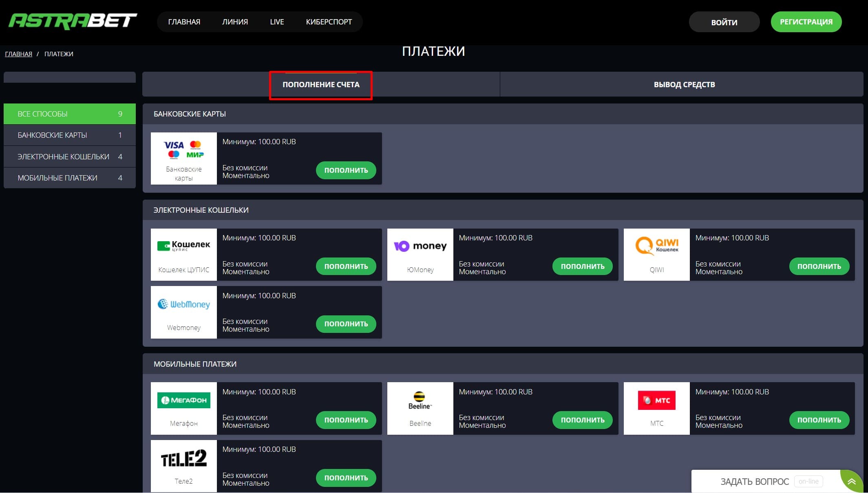Open the Пополнение счета tab

click(x=321, y=85)
